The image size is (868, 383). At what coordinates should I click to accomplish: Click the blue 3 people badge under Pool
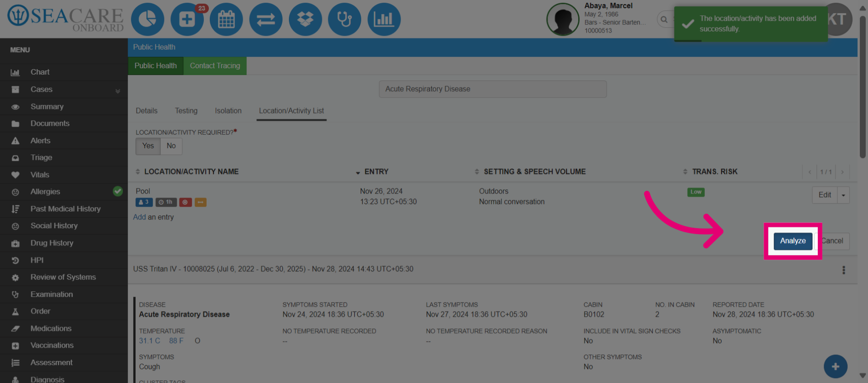click(144, 202)
